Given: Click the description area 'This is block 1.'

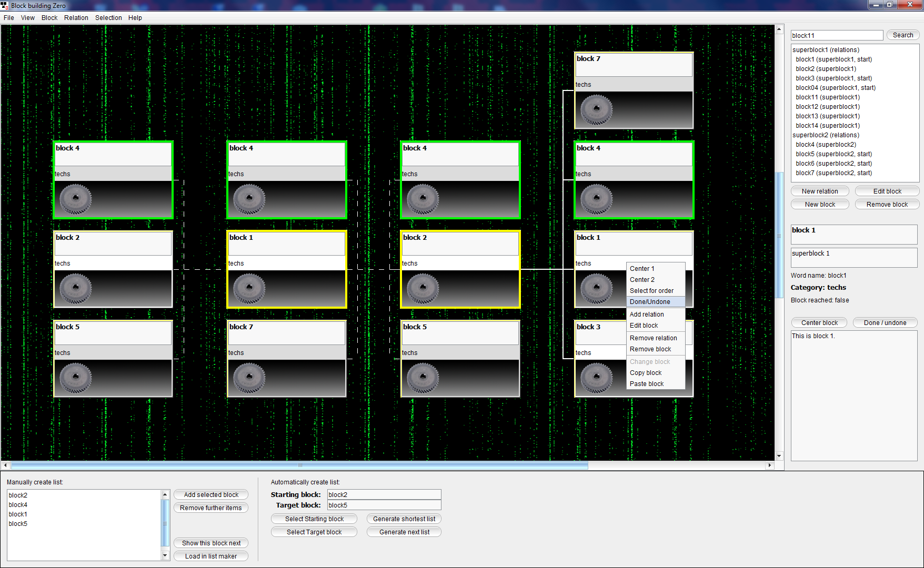Looking at the screenshot, I should [854, 395].
